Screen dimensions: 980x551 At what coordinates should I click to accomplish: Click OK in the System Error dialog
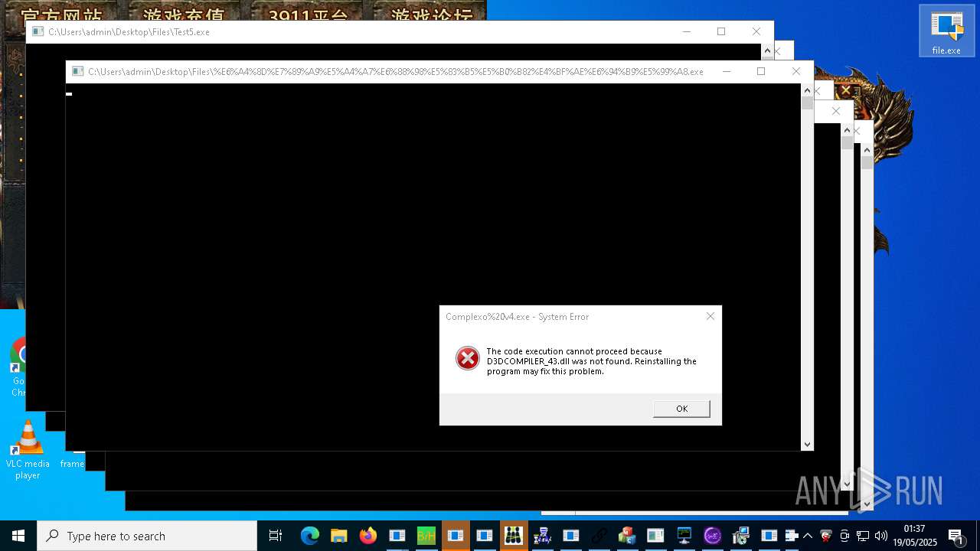click(x=681, y=409)
